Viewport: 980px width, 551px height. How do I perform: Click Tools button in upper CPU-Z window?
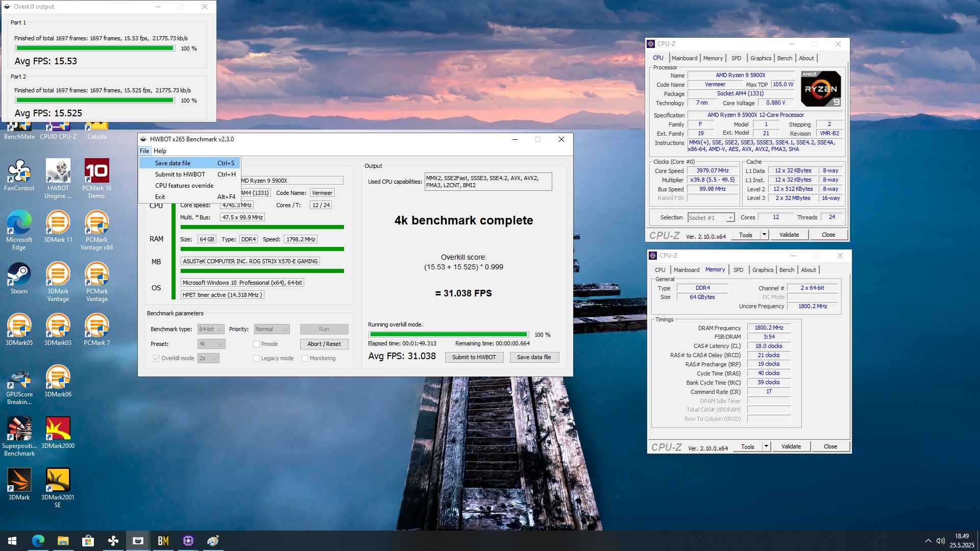pyautogui.click(x=745, y=235)
